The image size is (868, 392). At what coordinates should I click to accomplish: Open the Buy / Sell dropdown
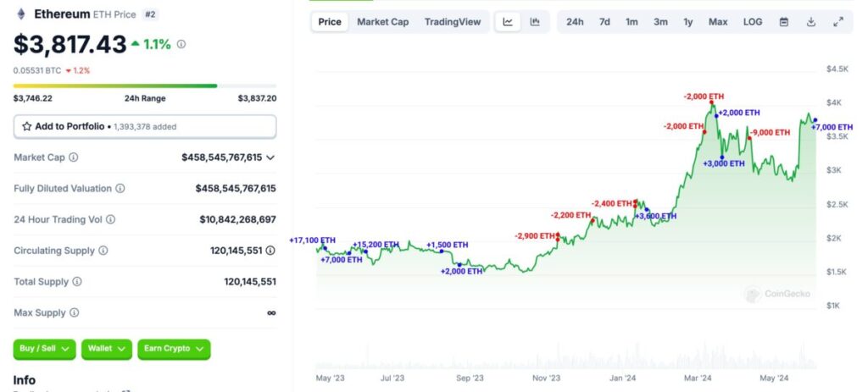[44, 348]
